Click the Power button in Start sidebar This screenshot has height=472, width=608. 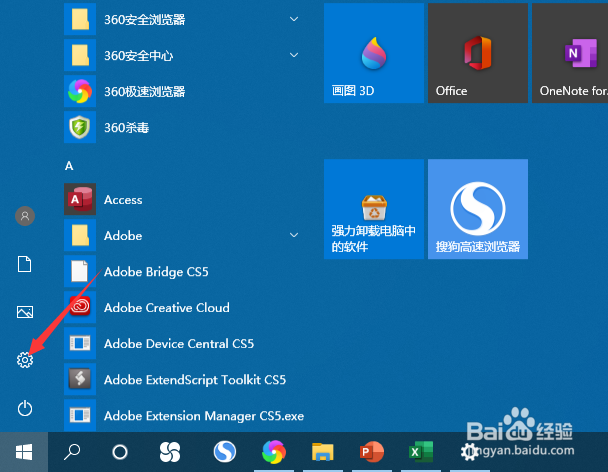[x=25, y=408]
